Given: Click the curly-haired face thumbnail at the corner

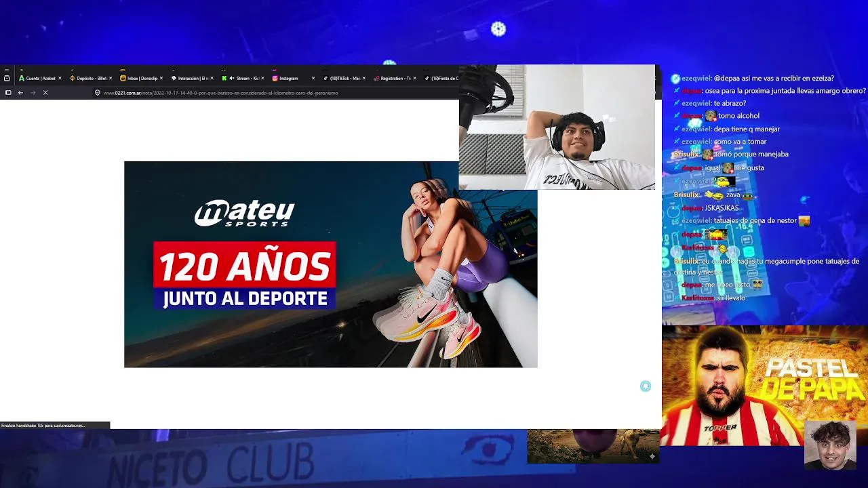Looking at the screenshot, I should click(830, 445).
